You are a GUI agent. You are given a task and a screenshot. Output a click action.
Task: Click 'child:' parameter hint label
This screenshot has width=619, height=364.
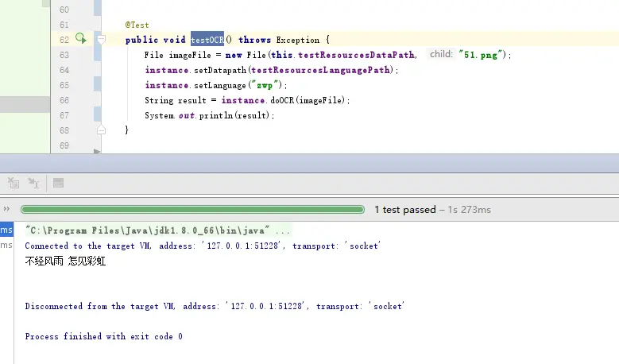(x=441, y=54)
